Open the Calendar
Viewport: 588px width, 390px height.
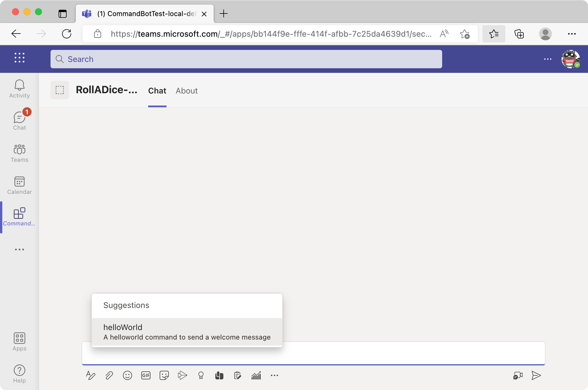pos(20,185)
